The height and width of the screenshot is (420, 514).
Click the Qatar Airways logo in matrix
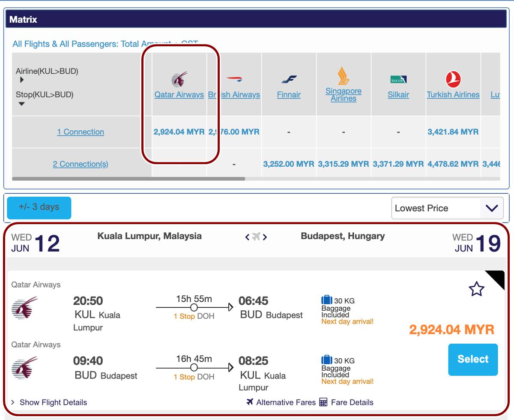click(179, 80)
